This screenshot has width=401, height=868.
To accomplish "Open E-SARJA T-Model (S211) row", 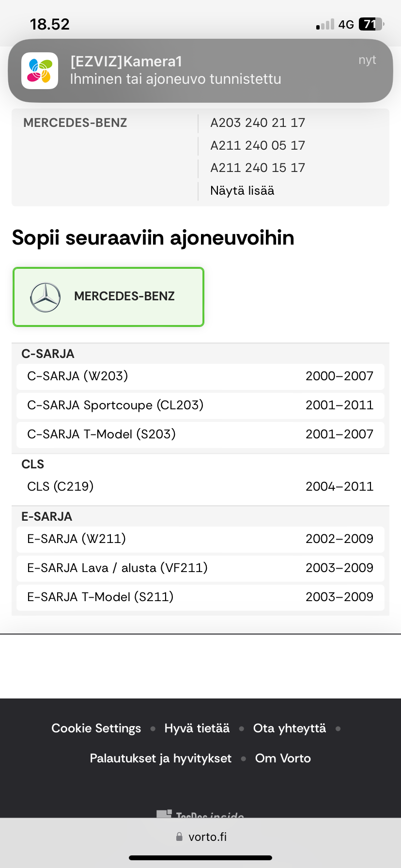I will click(200, 597).
